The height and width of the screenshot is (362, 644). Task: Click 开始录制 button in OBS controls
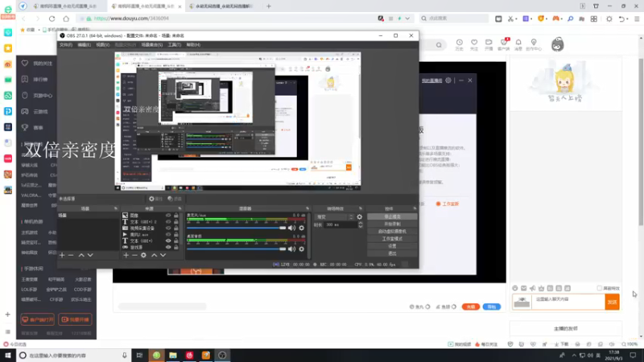pyautogui.click(x=392, y=224)
